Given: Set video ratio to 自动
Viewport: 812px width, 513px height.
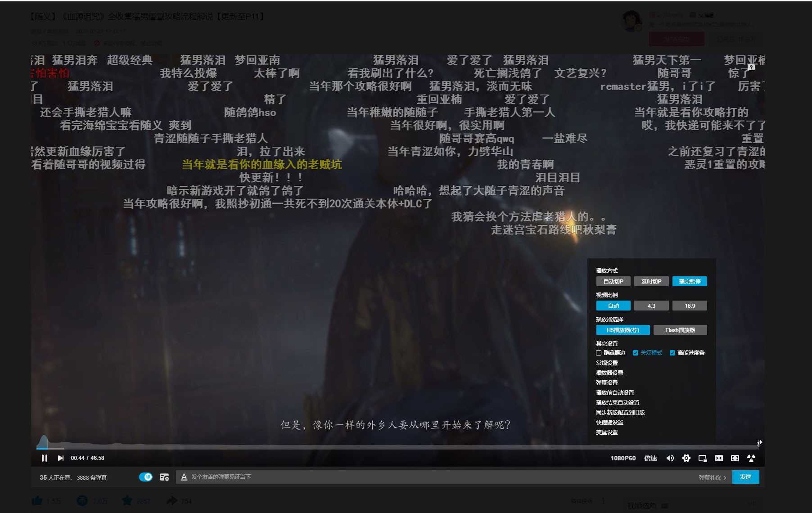Looking at the screenshot, I should (x=614, y=306).
